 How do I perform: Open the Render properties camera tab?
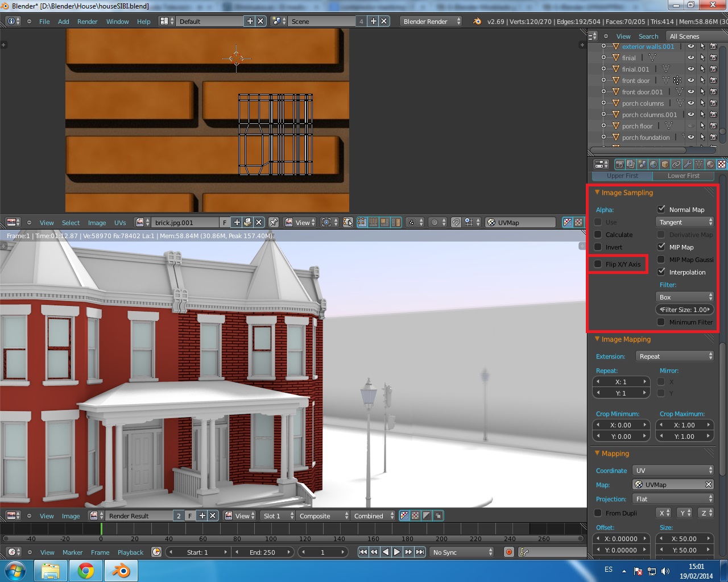click(x=620, y=164)
